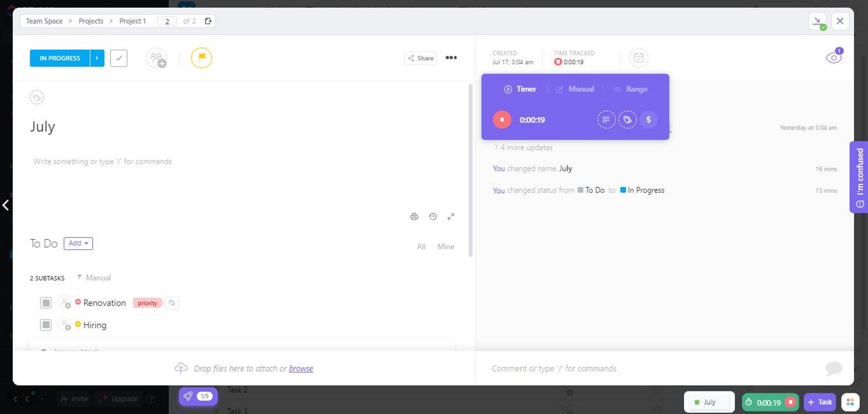
Task: Toggle Renovation subtask status checkbox
Action: [46, 303]
